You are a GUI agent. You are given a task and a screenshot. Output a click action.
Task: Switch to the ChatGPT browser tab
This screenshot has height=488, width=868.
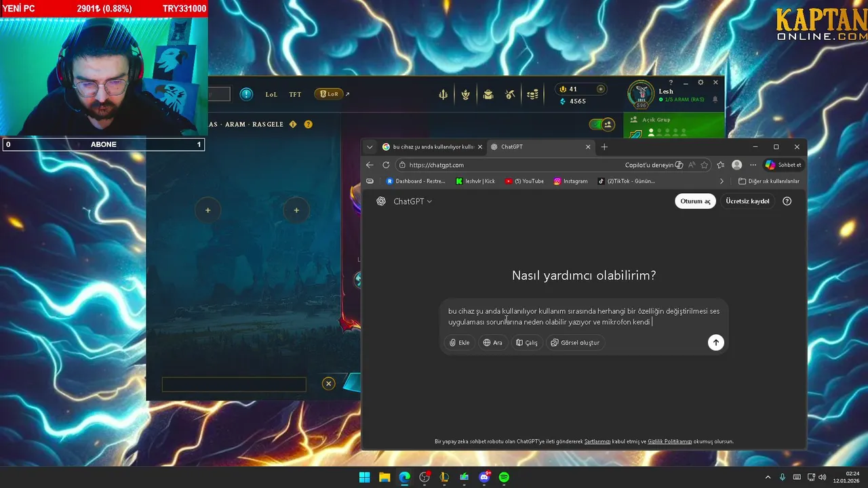tap(540, 146)
